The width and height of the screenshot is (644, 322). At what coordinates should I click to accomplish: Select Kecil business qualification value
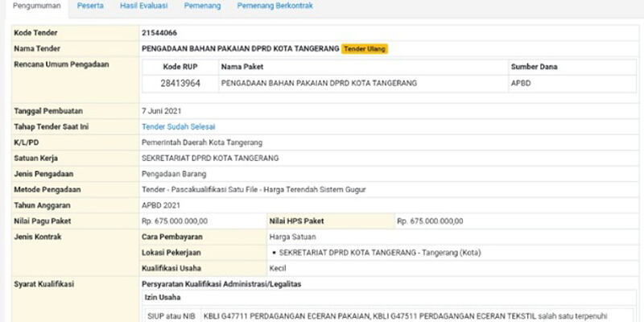point(278,269)
